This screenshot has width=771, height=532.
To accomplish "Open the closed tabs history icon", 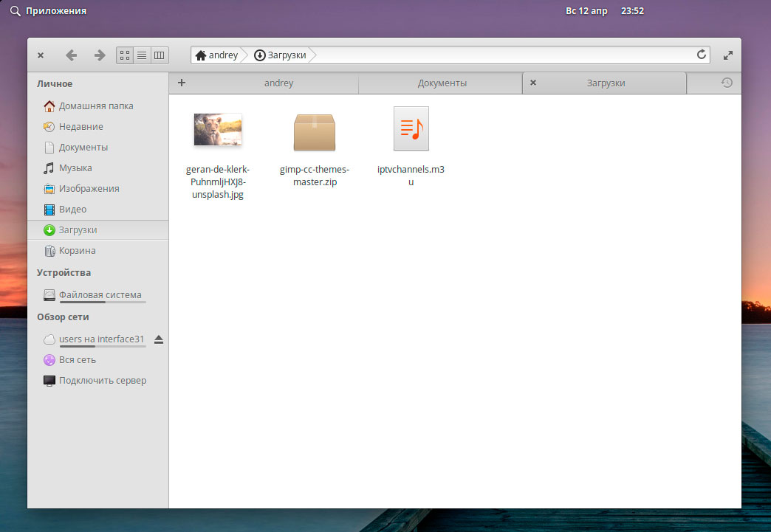I will point(727,83).
